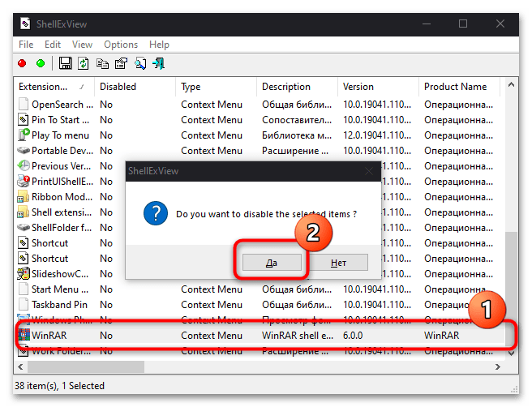The image size is (532, 407).
Task: Click the Refresh toolbar icon
Action: pyautogui.click(x=84, y=63)
